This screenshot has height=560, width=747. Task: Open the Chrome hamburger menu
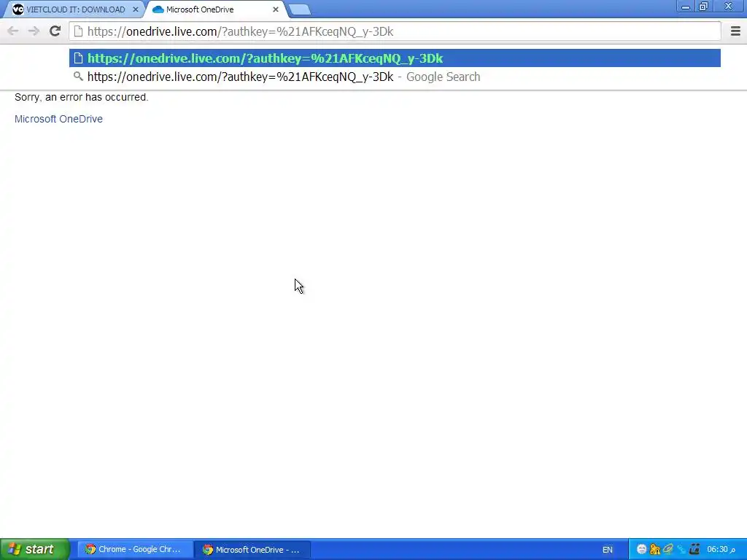coord(735,31)
